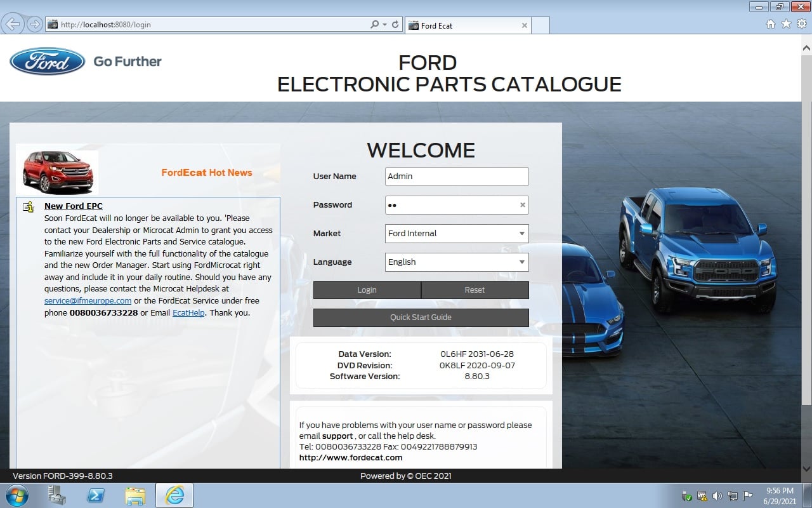Click the green shield tray icon

click(687, 496)
